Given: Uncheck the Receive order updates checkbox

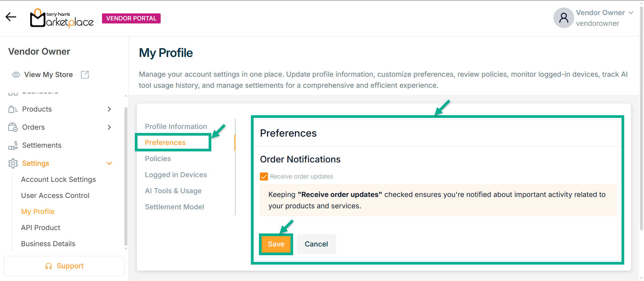Looking at the screenshot, I should [264, 177].
